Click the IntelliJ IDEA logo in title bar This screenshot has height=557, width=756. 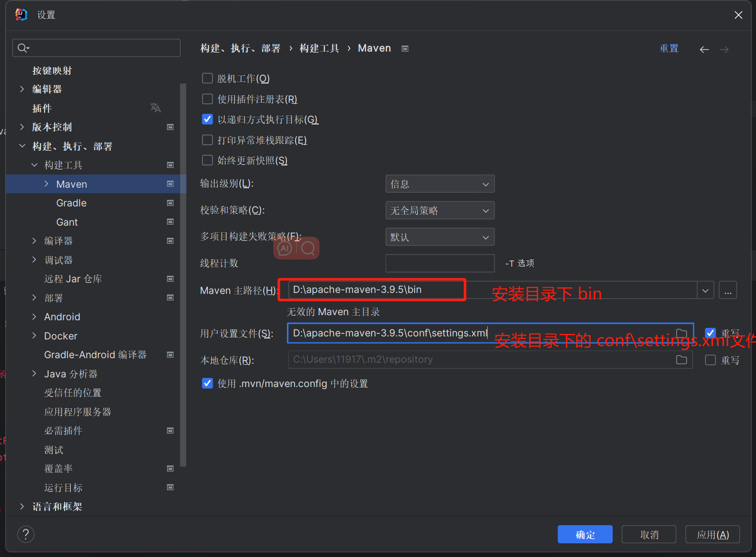[21, 15]
